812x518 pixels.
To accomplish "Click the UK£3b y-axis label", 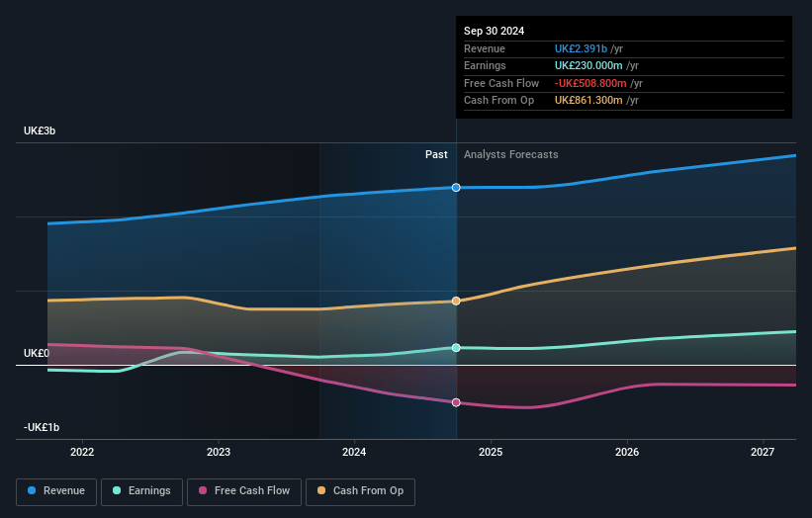I will coord(40,130).
